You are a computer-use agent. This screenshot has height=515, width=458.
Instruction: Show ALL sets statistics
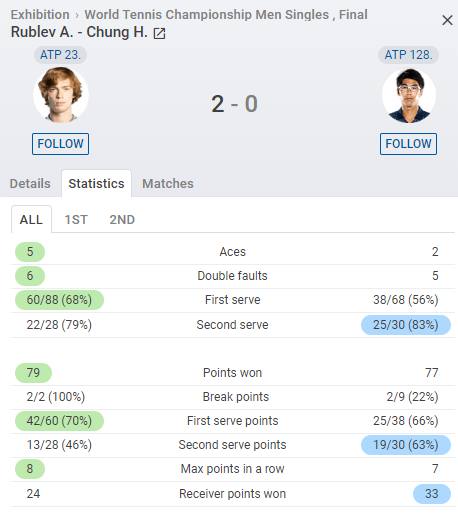(x=31, y=219)
